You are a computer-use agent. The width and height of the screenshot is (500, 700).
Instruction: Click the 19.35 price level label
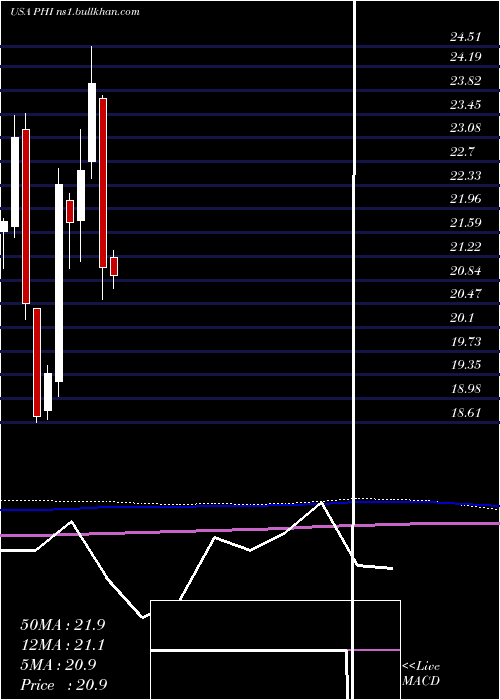(466, 365)
